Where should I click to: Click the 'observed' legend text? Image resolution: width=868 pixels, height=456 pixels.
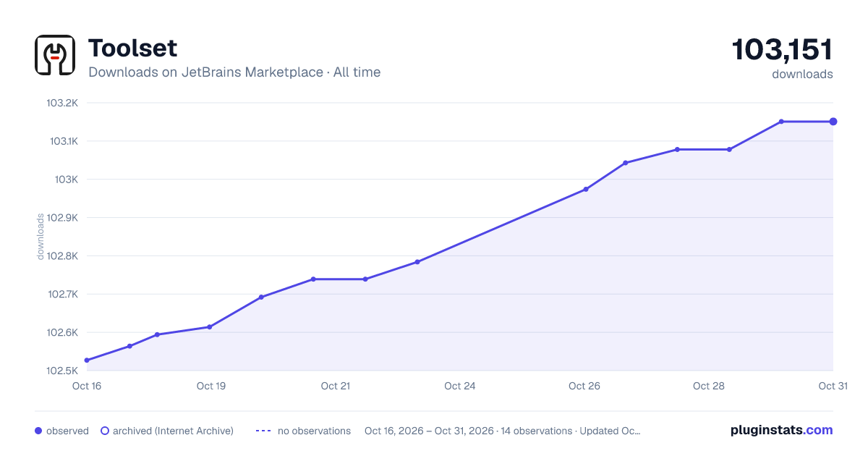[67, 431]
